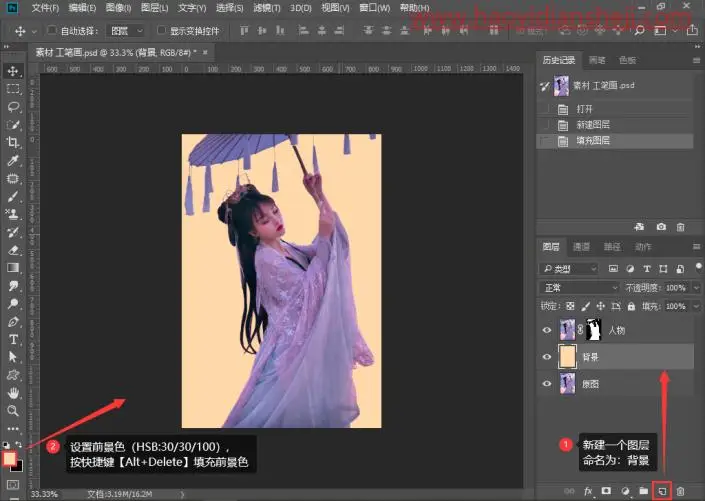The width and height of the screenshot is (705, 501).
Task: Open the 图像(I) menu
Action: click(118, 8)
